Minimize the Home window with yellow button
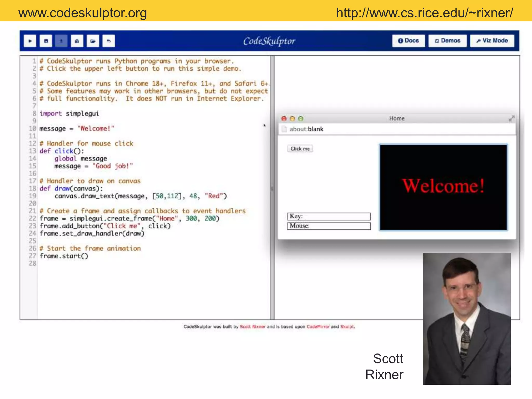The height and width of the screenshot is (399, 532). point(292,119)
